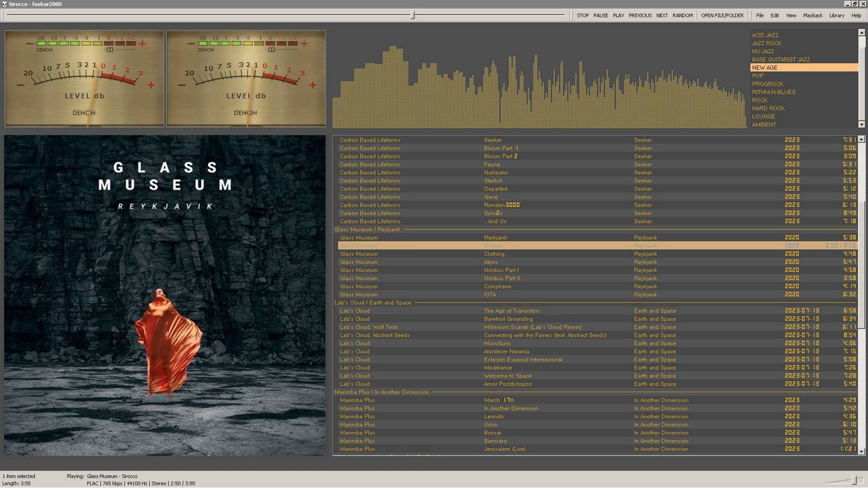Skip to NEXT track
This screenshot has height=488, width=868.
662,16
